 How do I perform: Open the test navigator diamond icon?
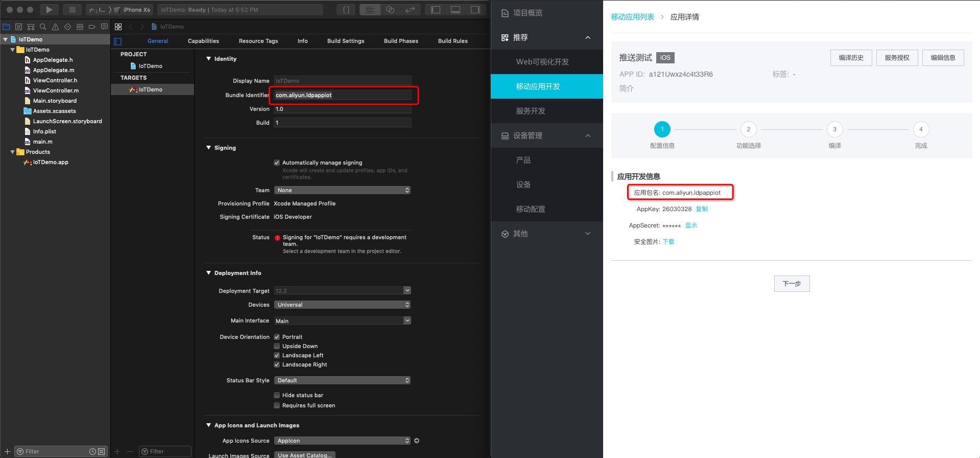(x=67, y=27)
